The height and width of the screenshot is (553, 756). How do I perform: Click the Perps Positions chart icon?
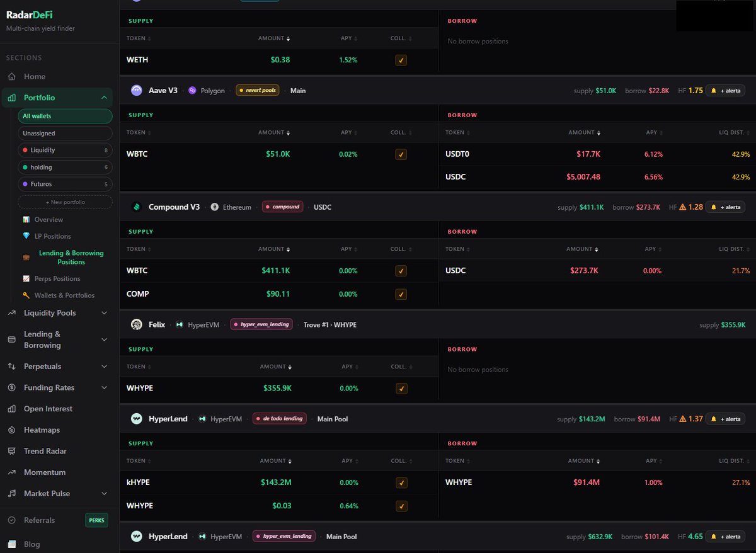(26, 278)
